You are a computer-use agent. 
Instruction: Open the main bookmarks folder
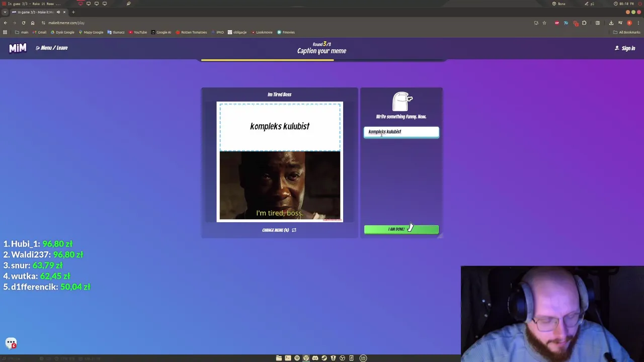(22, 32)
